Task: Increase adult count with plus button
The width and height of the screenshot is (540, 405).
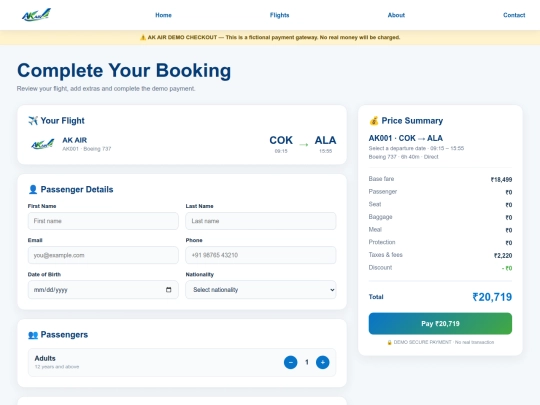Action: [323, 362]
